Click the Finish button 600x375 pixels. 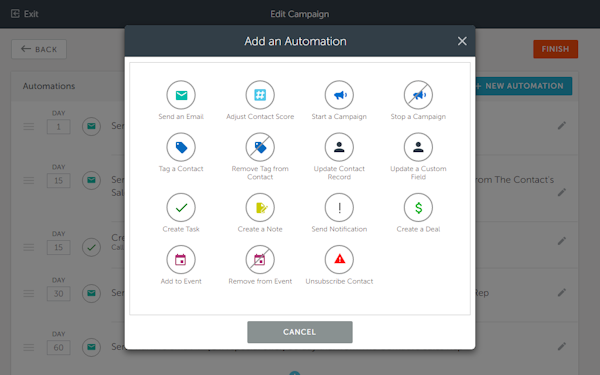tap(555, 49)
